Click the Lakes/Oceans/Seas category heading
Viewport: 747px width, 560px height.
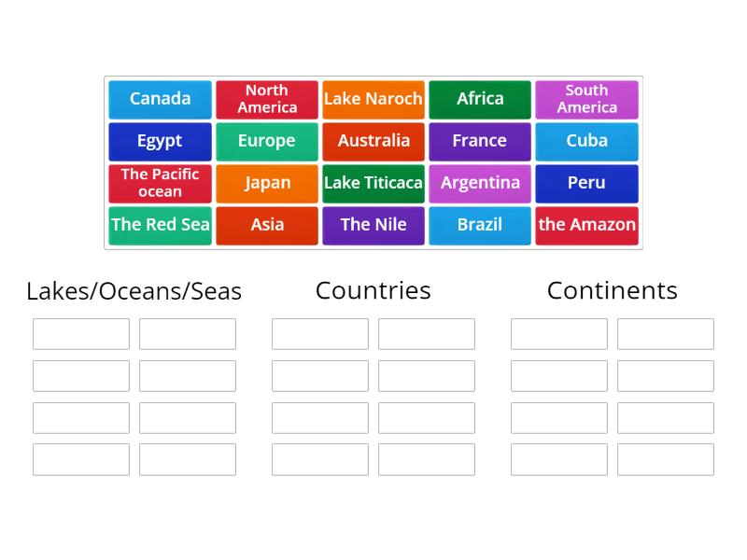tap(134, 290)
